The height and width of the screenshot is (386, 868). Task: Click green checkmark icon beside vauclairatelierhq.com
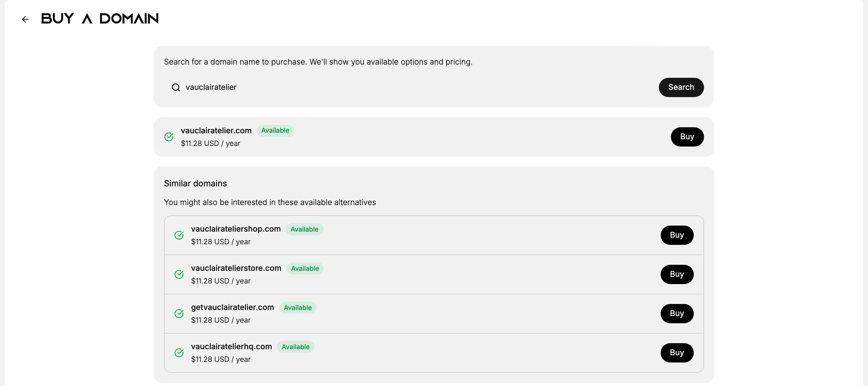pyautogui.click(x=179, y=353)
